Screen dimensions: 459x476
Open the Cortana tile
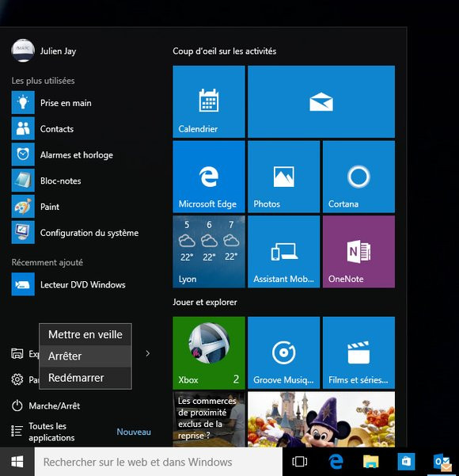click(x=358, y=177)
